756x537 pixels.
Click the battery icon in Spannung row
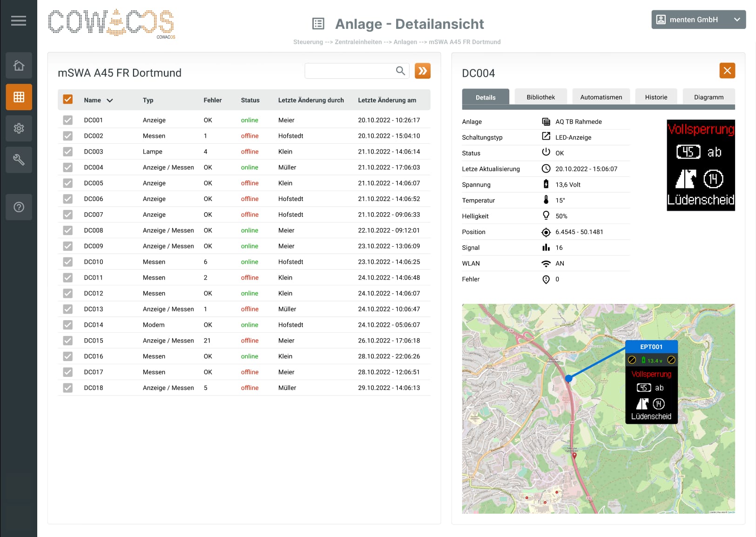546,184
